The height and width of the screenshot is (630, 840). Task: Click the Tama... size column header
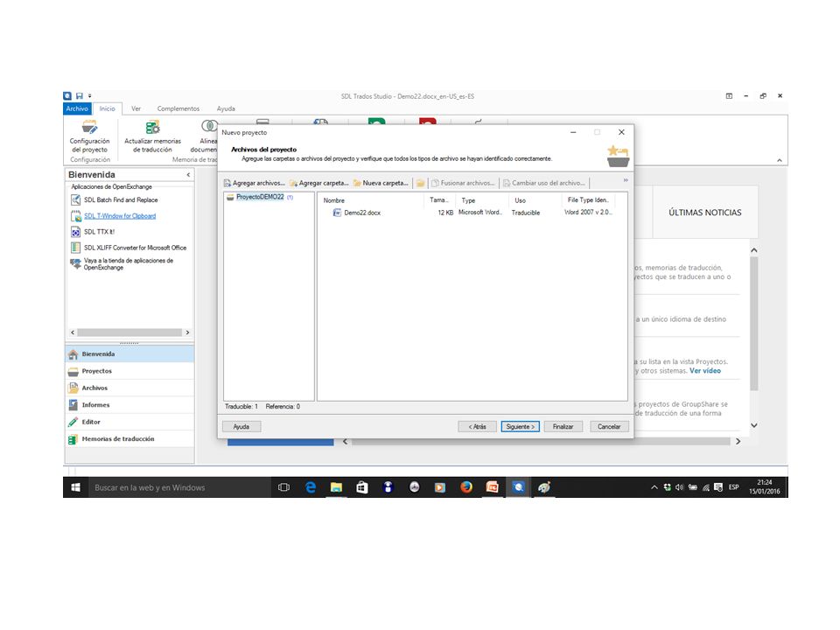438,200
